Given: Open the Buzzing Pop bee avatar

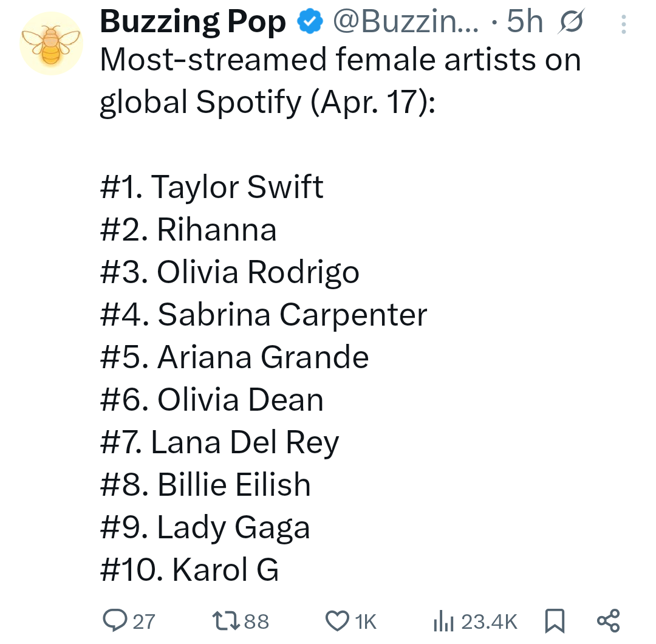Looking at the screenshot, I should tap(52, 44).
